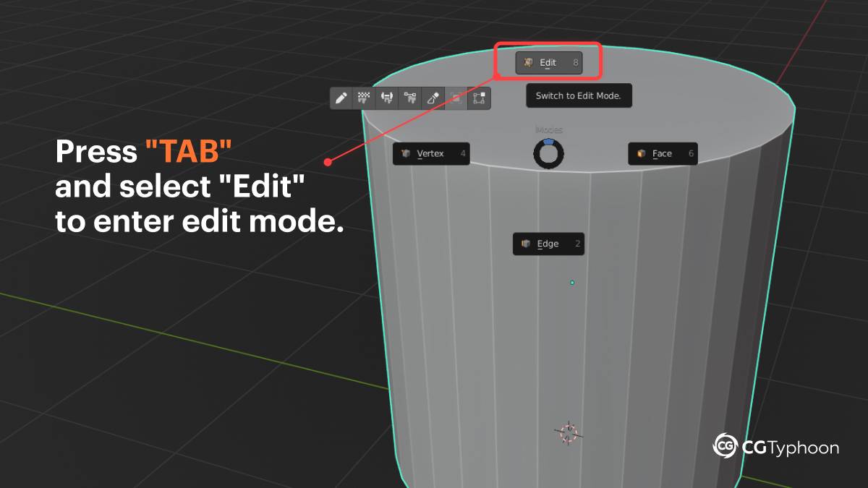Image resolution: width=868 pixels, height=488 pixels.
Task: Click the cylinder's teal origin point dot
Action: 572,283
